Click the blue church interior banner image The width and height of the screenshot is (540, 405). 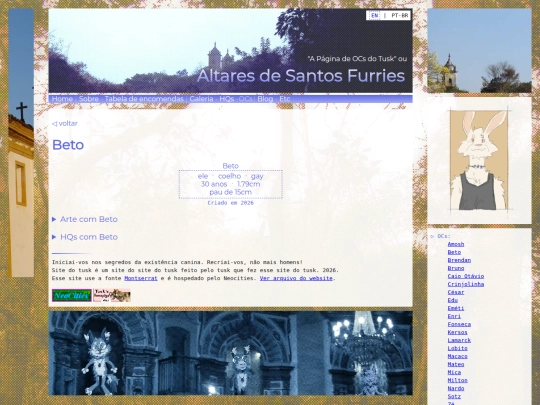click(x=230, y=353)
